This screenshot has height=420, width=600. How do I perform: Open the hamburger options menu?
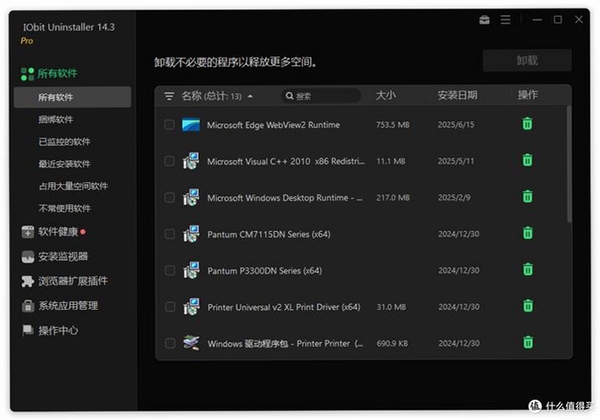pyautogui.click(x=505, y=20)
